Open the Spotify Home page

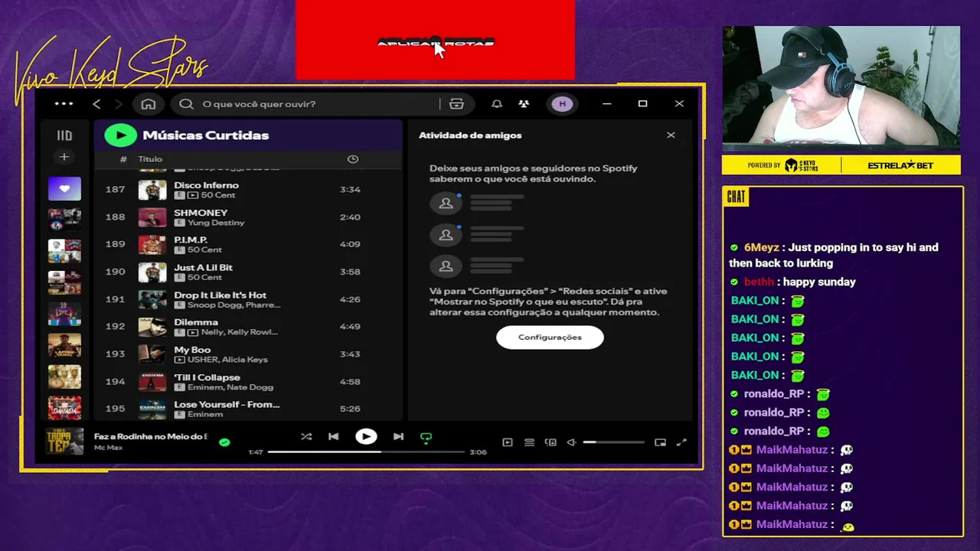click(149, 103)
